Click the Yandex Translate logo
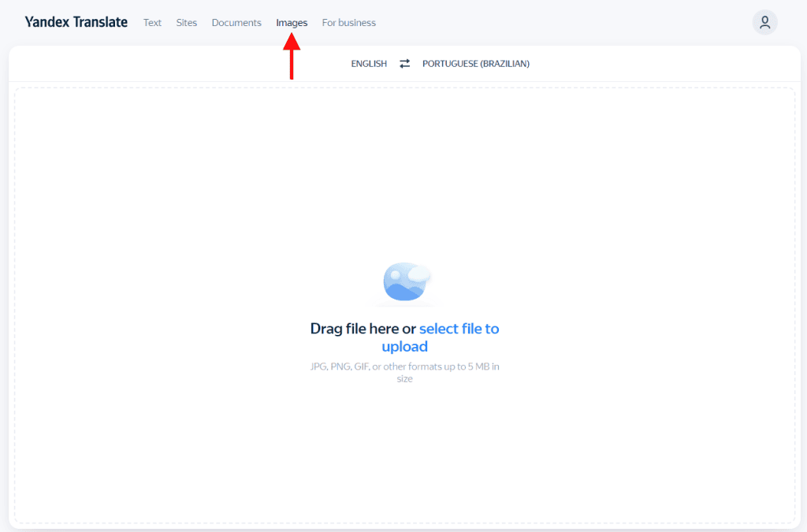This screenshot has width=807, height=532. coord(76,22)
